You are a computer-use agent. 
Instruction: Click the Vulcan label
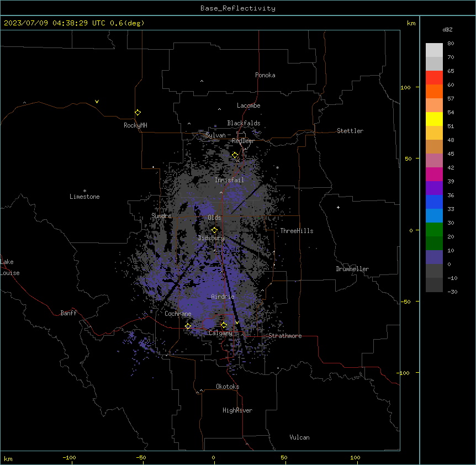tap(300, 437)
